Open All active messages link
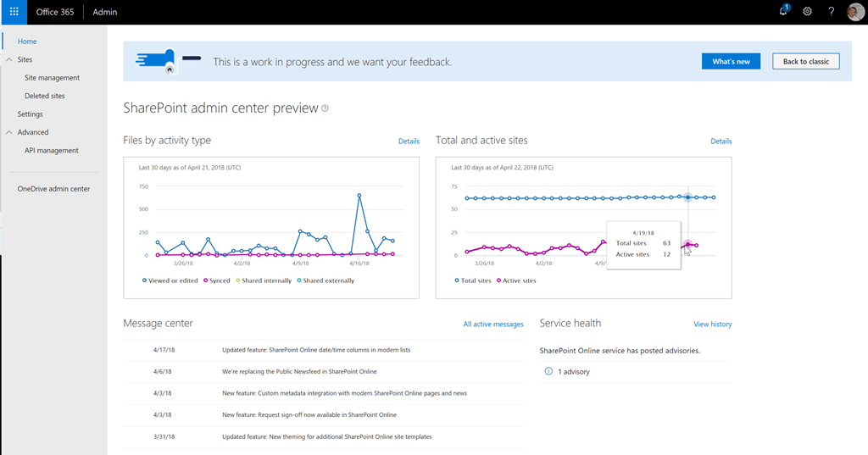This screenshot has width=868, height=455. [x=493, y=325]
